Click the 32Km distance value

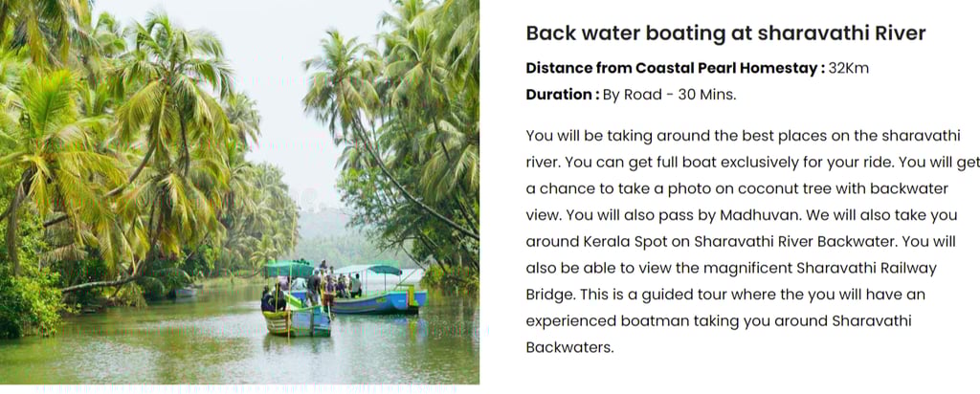pyautogui.click(x=849, y=68)
